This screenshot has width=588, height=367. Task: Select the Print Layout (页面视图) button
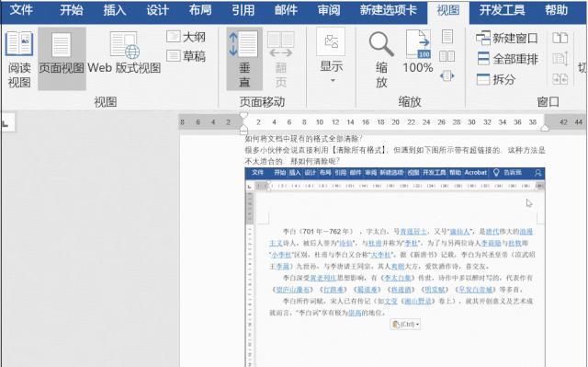(62, 59)
